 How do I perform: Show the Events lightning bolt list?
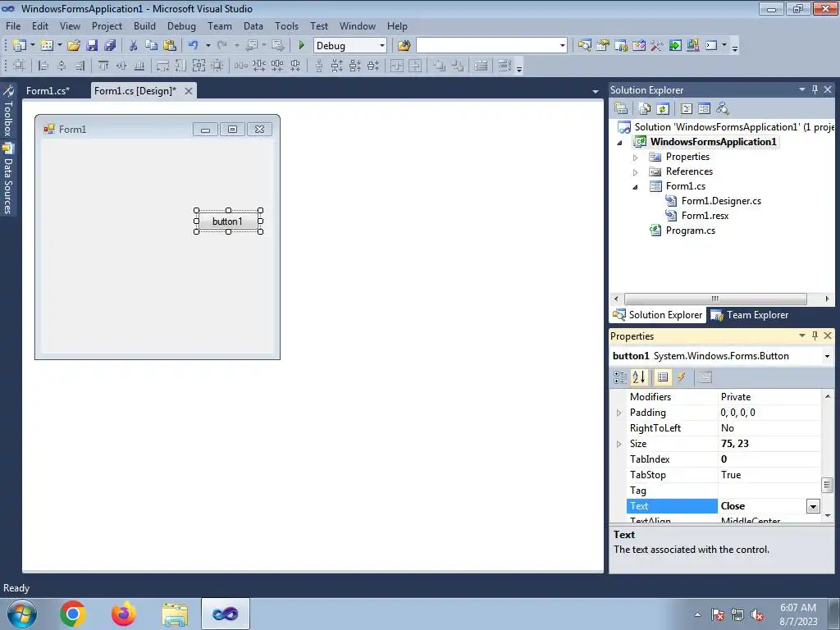682,377
